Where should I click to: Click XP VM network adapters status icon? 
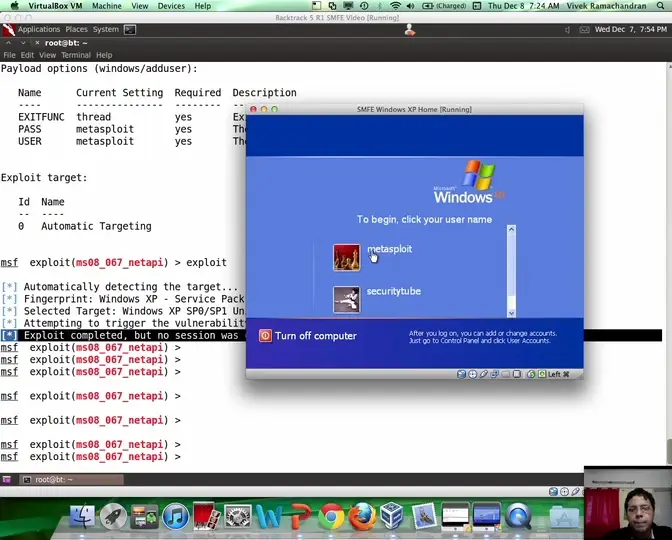point(495,374)
